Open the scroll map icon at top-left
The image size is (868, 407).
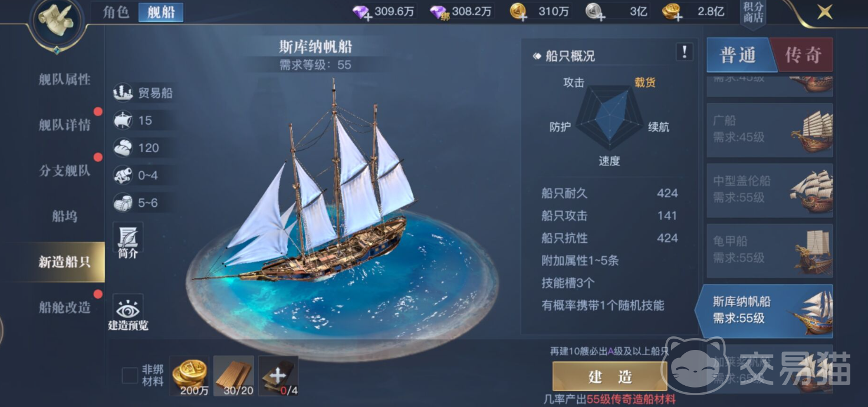click(57, 22)
